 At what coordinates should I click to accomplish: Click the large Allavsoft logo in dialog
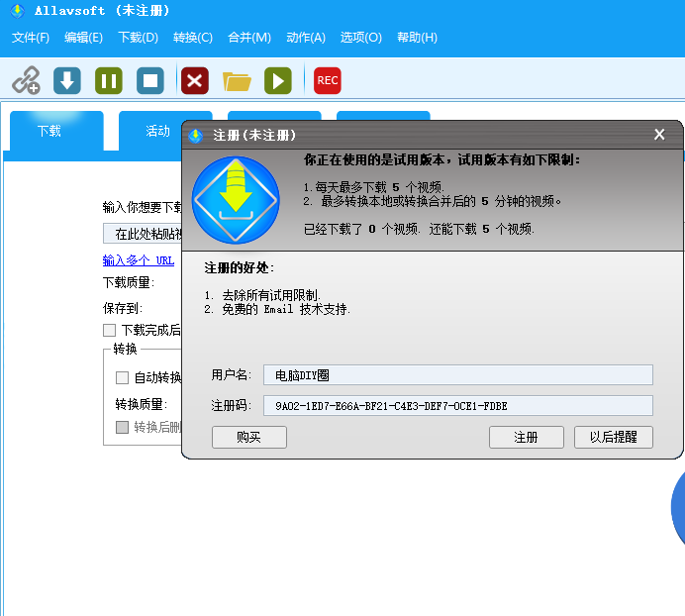(x=236, y=200)
